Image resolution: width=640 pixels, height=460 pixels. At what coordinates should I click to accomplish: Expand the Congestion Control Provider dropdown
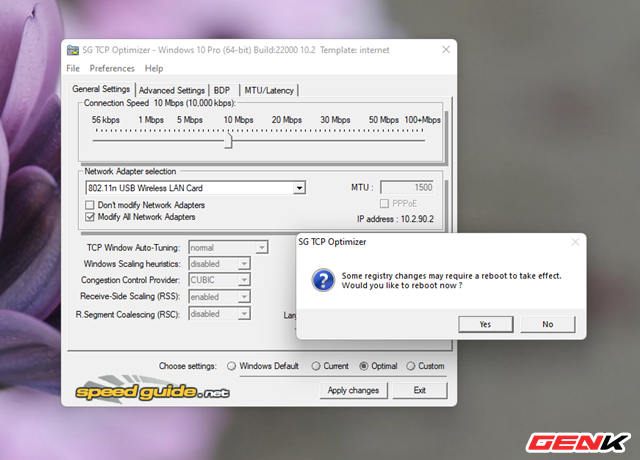pos(244,280)
